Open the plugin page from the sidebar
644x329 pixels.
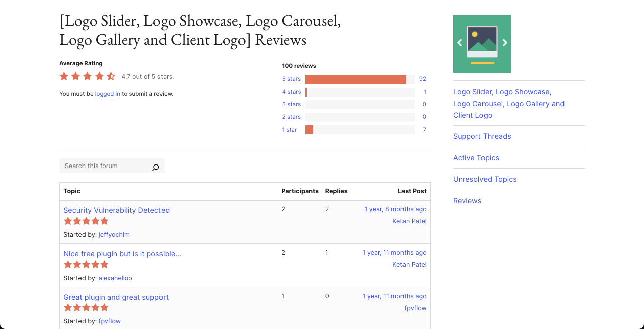pos(509,103)
